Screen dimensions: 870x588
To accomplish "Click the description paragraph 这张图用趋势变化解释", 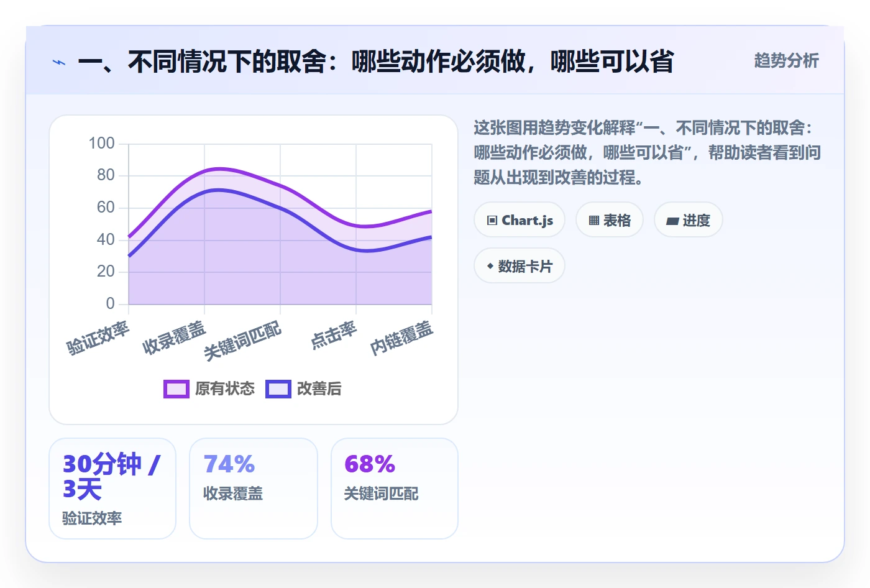I will [647, 153].
